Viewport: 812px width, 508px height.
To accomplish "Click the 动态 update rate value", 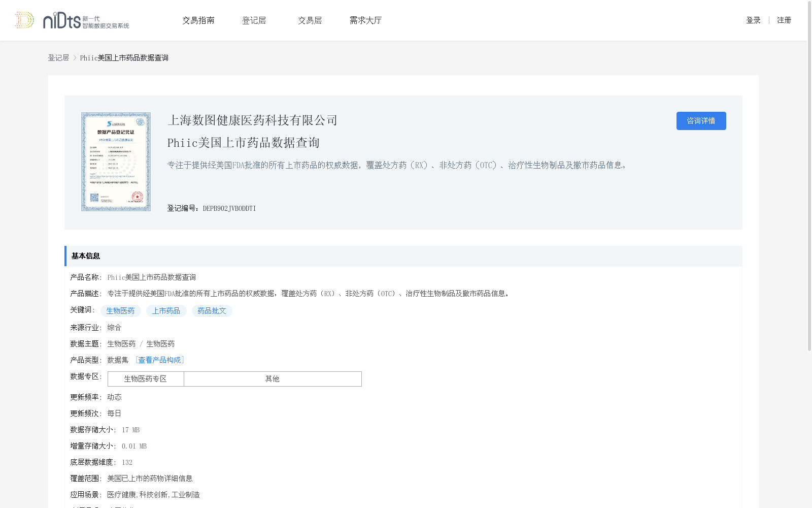I will tap(114, 397).
